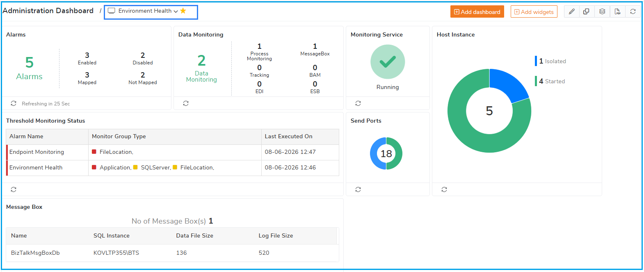Refresh the whole dashboard from the toolbar
This screenshot has width=644, height=272.
tap(633, 11)
